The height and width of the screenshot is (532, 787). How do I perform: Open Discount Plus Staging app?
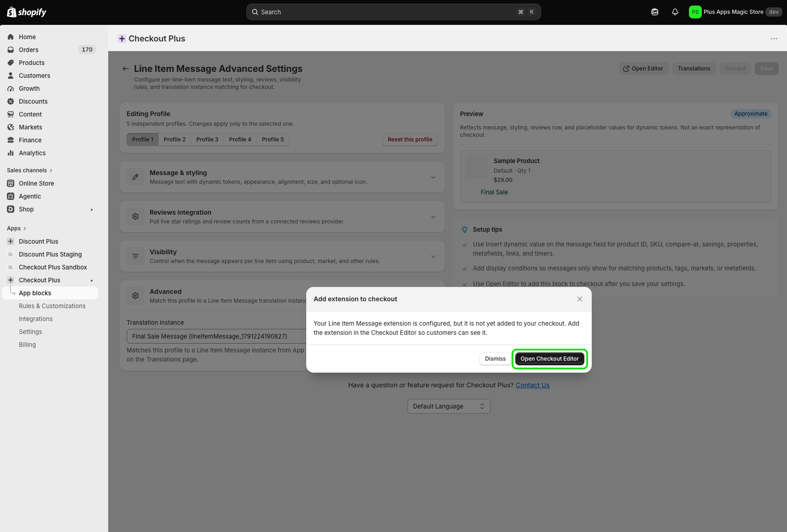click(x=50, y=254)
